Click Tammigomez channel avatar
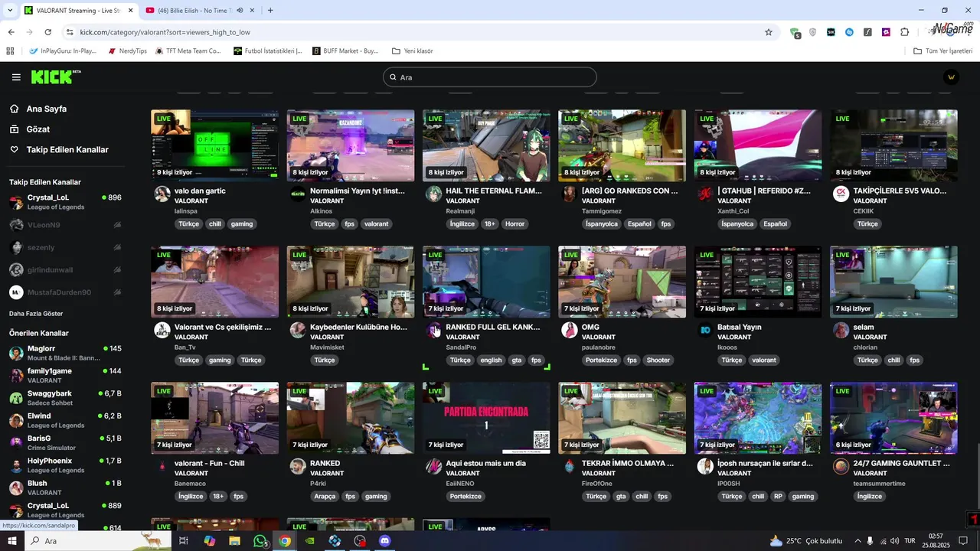This screenshot has width=980, height=551. [x=569, y=194]
